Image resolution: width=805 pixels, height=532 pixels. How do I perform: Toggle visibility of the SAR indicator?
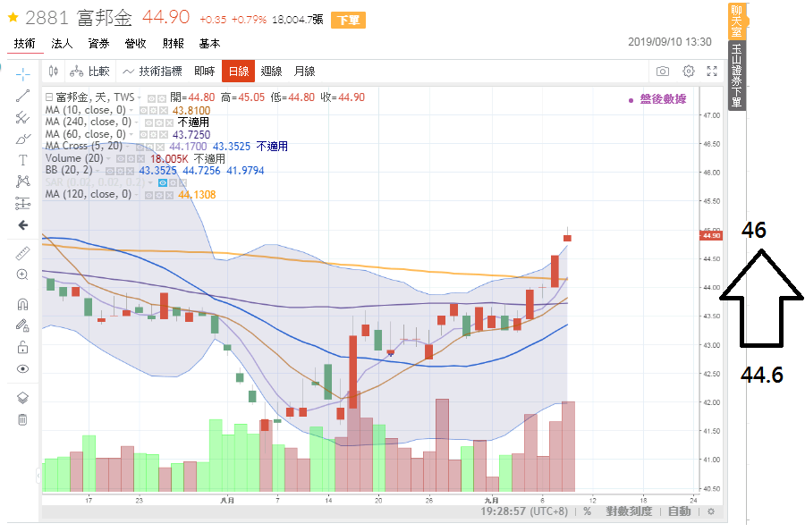click(x=163, y=182)
